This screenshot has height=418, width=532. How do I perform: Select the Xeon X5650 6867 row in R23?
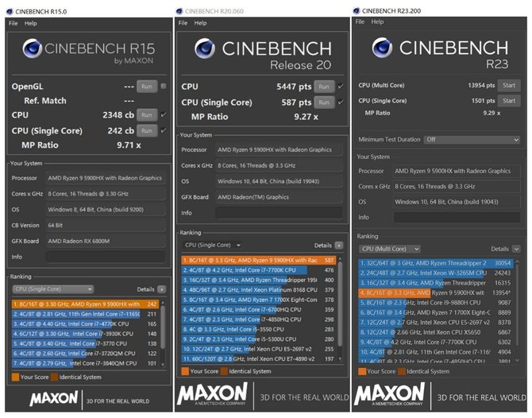(436, 332)
